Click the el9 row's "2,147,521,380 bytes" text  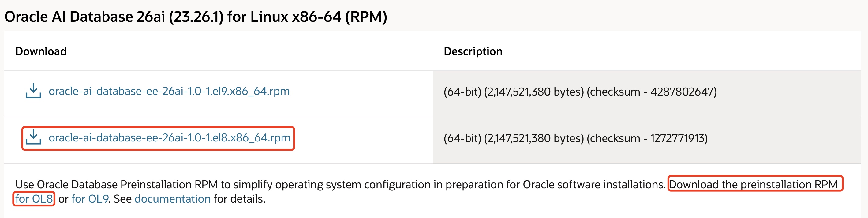534,92
